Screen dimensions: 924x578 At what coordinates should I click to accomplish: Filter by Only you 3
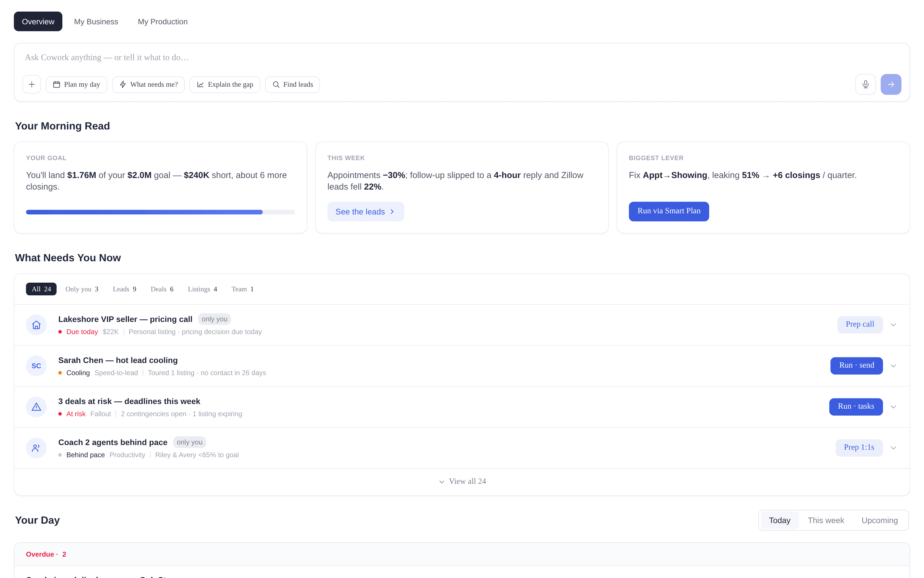pyautogui.click(x=82, y=289)
